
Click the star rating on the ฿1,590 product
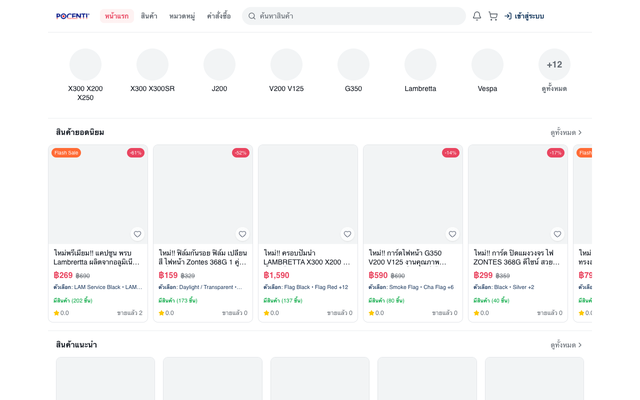click(x=271, y=313)
